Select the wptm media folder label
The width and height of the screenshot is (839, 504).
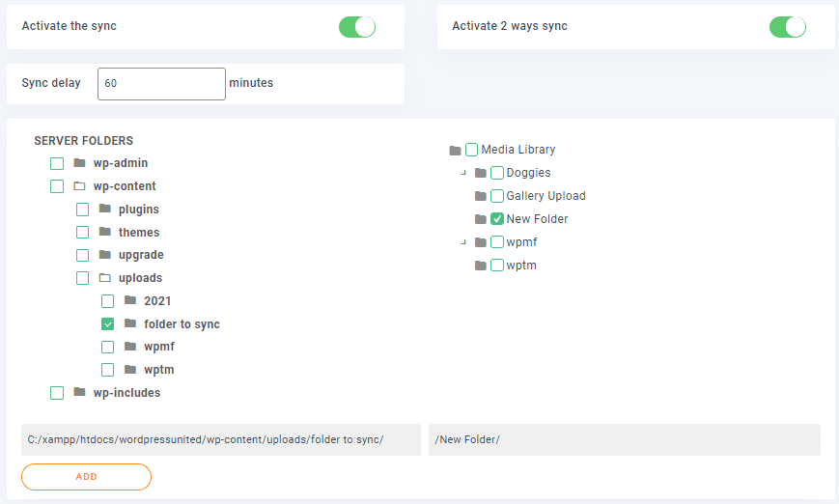pos(520,266)
